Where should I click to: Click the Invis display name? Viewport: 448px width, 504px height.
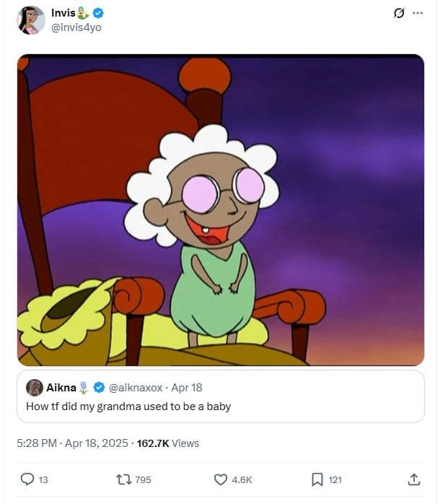pyautogui.click(x=63, y=13)
